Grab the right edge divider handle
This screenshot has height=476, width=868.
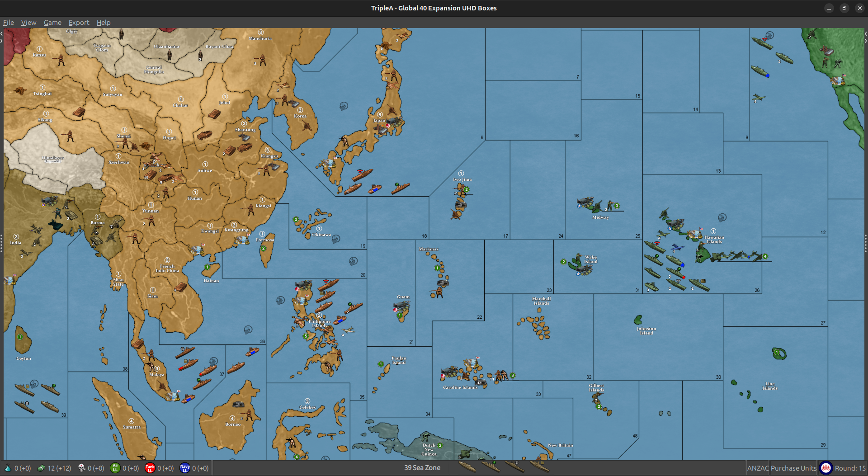coord(866,244)
